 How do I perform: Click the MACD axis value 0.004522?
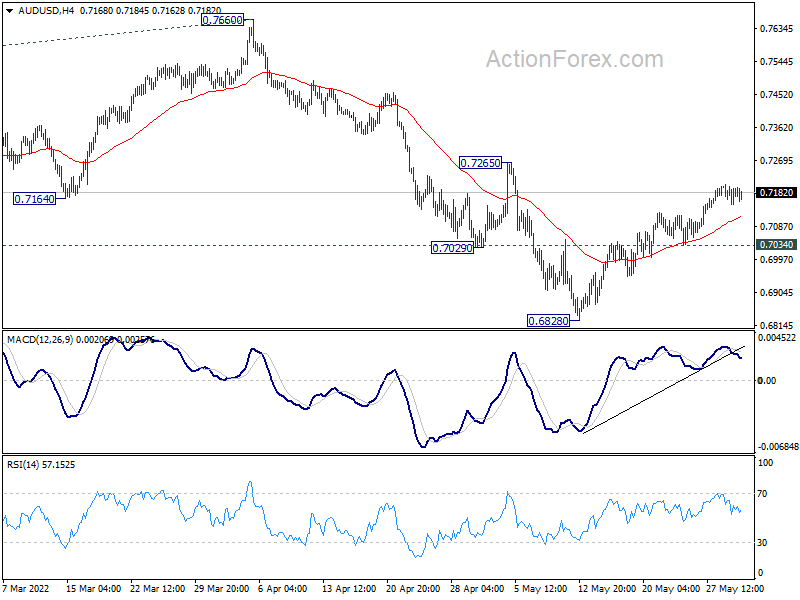coord(777,338)
